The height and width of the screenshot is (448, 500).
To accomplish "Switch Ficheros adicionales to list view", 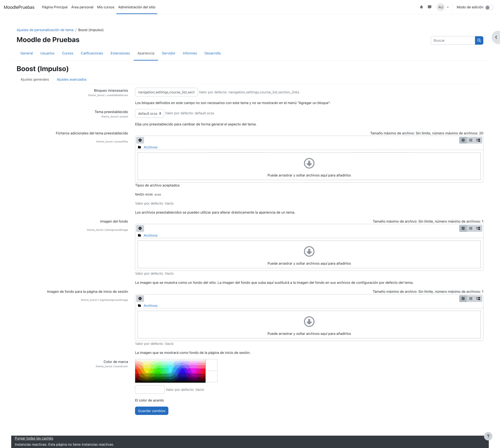I will coord(471,140).
